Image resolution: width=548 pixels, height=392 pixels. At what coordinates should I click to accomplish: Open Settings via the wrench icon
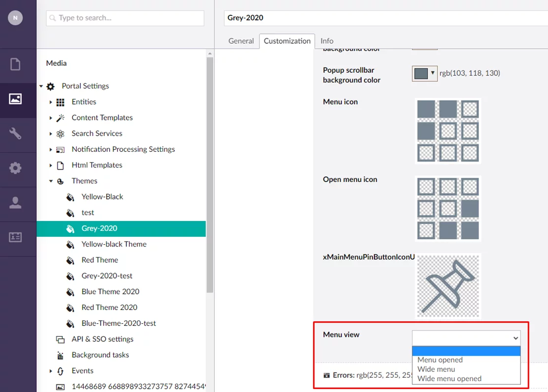click(15, 133)
